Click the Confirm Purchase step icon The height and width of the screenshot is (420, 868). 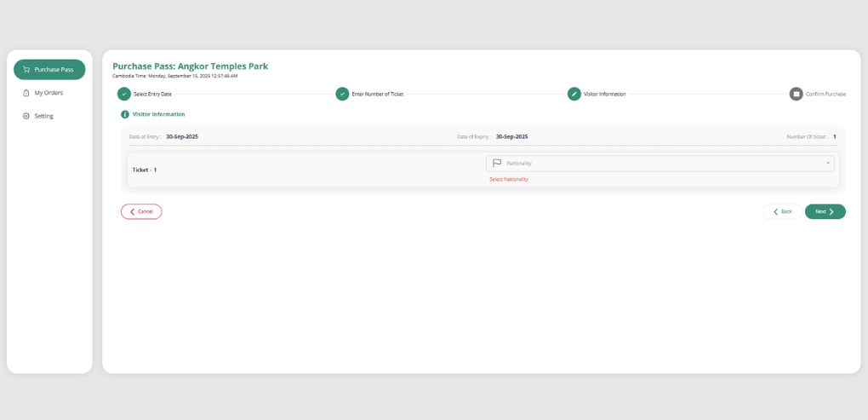click(x=796, y=95)
